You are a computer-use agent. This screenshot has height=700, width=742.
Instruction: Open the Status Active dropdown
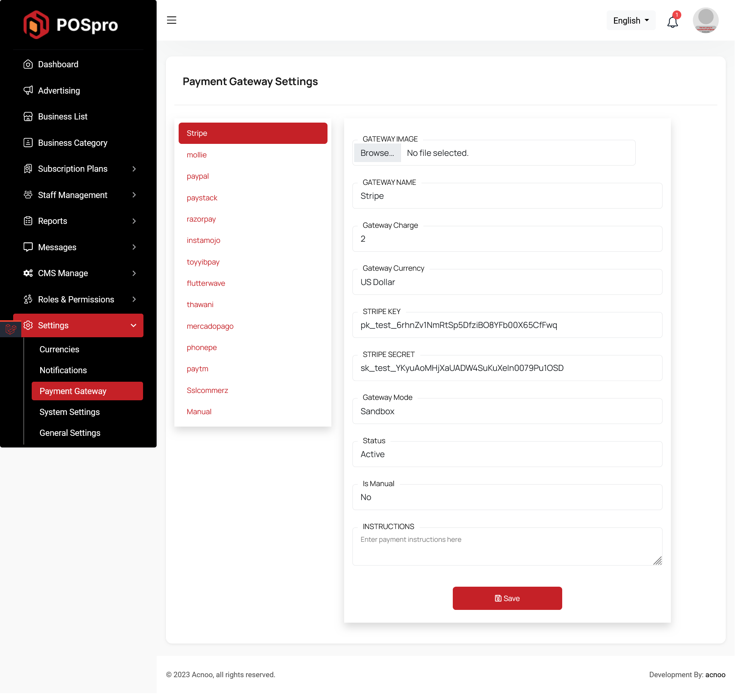(507, 454)
